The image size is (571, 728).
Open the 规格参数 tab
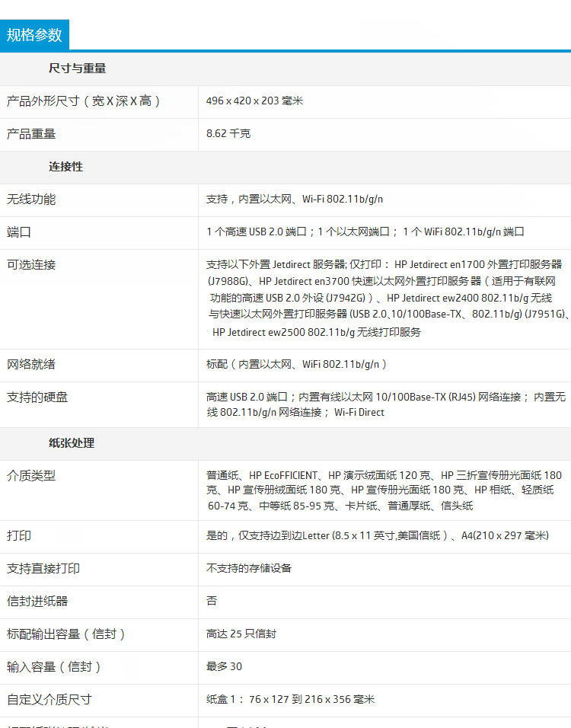point(34,35)
